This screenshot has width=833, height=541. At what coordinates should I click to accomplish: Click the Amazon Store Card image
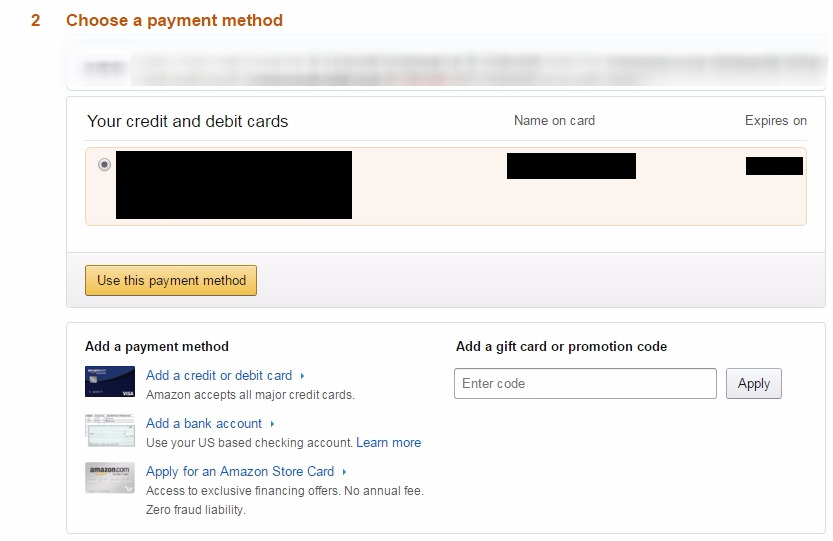click(x=110, y=478)
